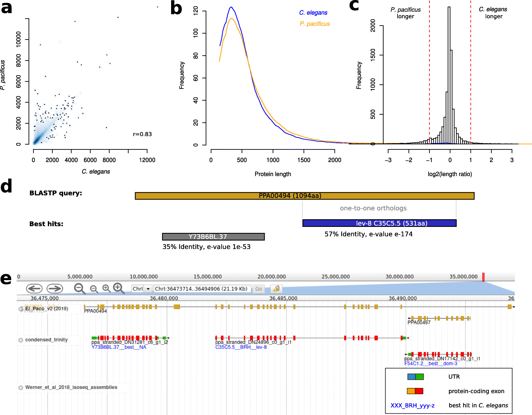Click the XXX_BRH_yyy-z legend text
The width and height of the screenshot is (532, 415).
click(413, 405)
